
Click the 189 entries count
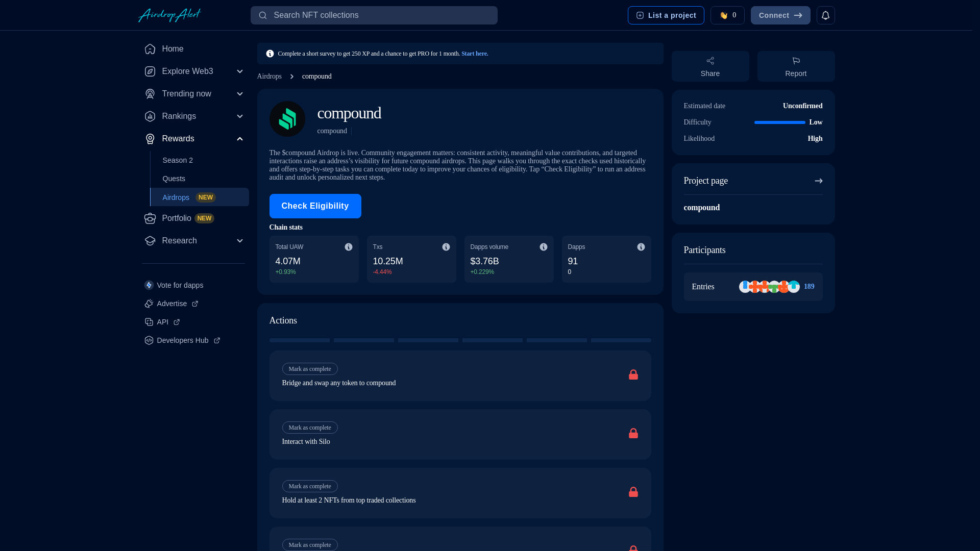809,287
